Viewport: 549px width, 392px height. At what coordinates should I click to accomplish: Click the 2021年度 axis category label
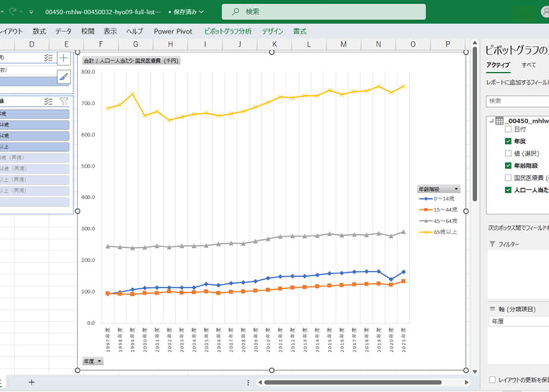[x=403, y=340]
